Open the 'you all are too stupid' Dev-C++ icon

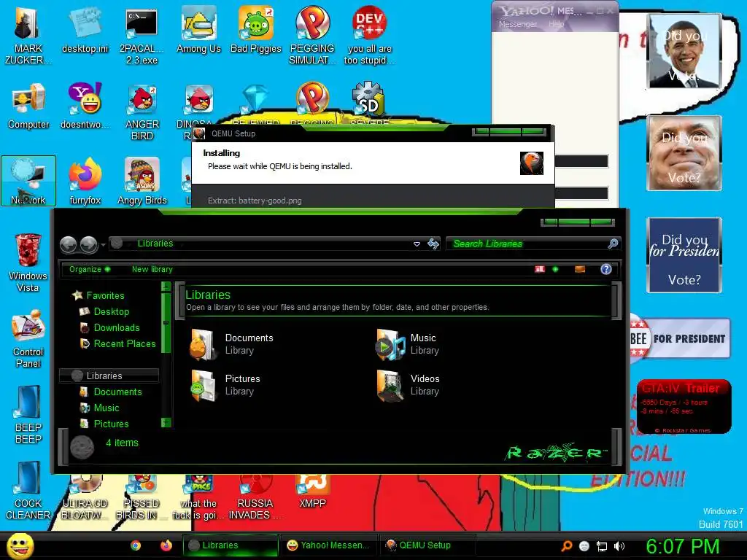(369, 35)
